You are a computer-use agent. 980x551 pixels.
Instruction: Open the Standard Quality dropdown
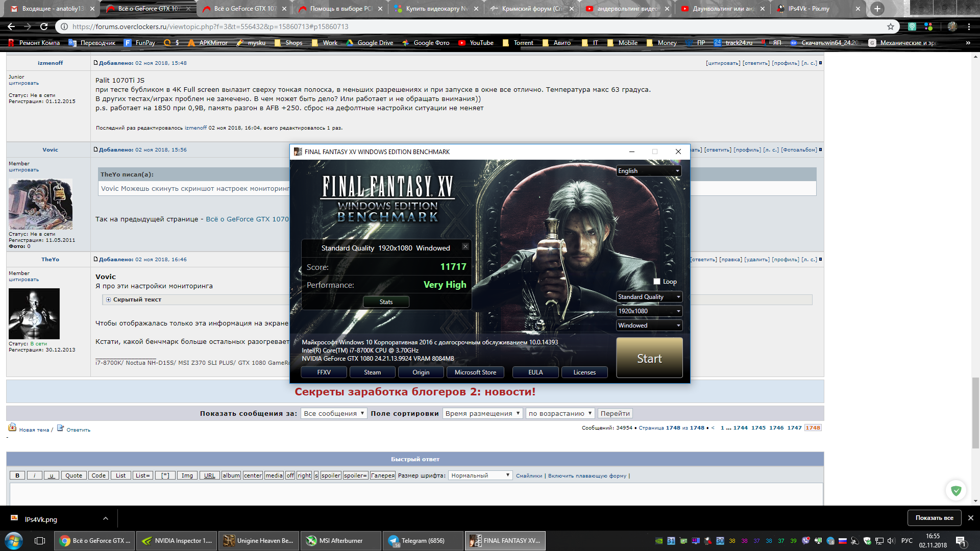(649, 297)
